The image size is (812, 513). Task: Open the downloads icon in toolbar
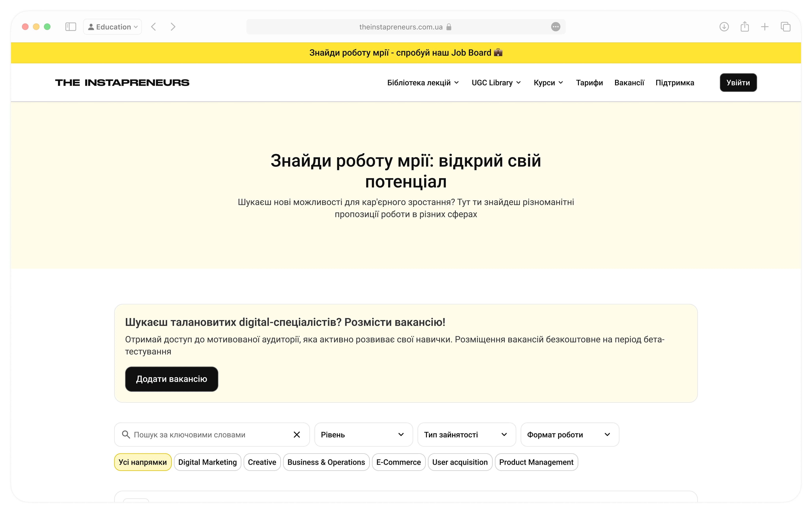(724, 27)
